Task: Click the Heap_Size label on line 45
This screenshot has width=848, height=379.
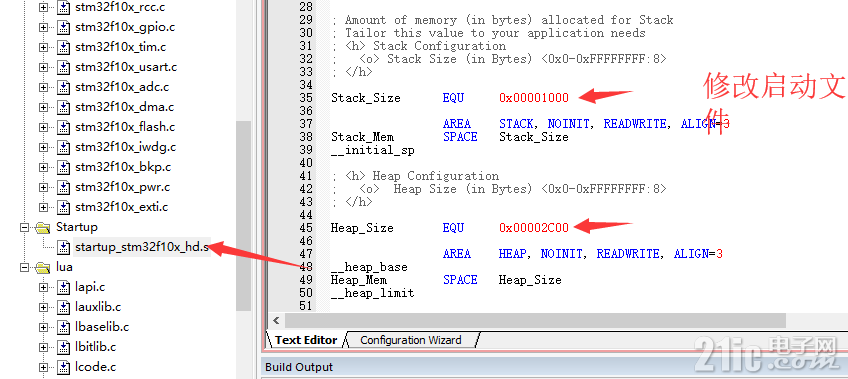Action: click(x=362, y=228)
